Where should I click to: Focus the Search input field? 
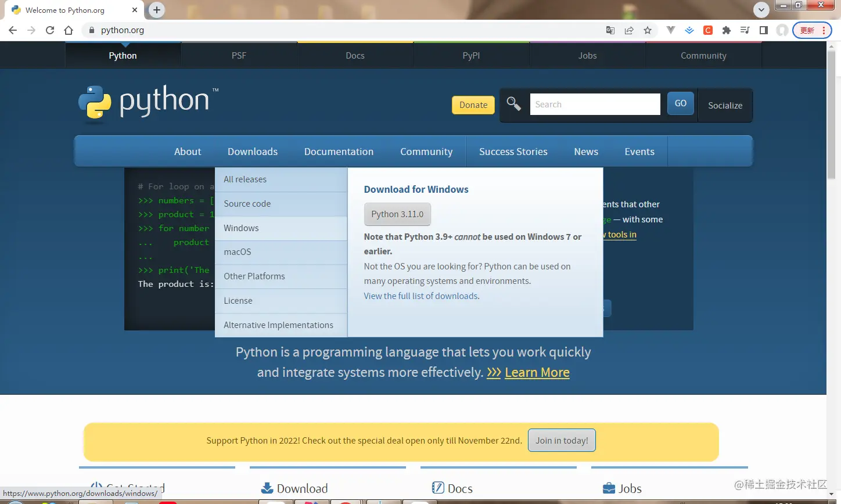pos(595,104)
